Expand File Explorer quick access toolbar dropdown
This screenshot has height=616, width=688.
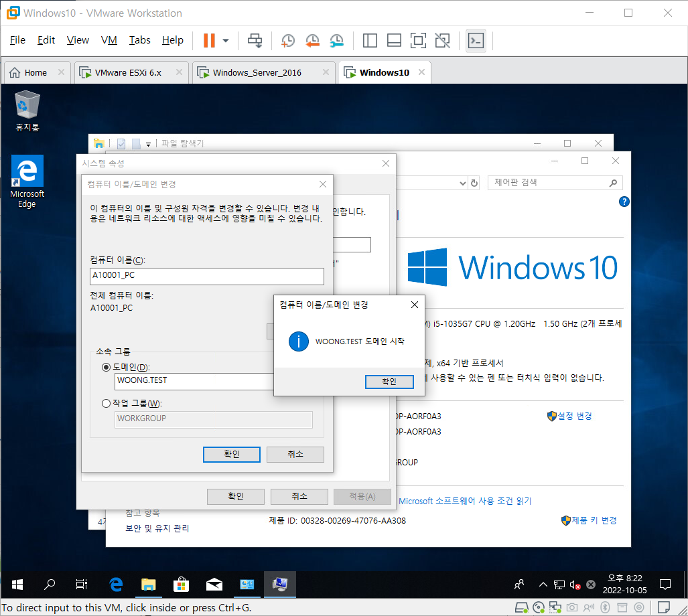pyautogui.click(x=148, y=144)
